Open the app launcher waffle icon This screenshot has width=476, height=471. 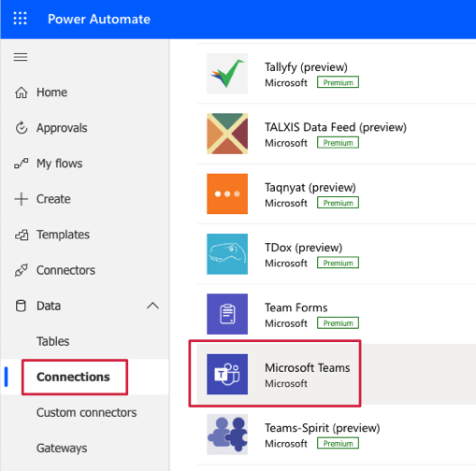click(x=21, y=19)
